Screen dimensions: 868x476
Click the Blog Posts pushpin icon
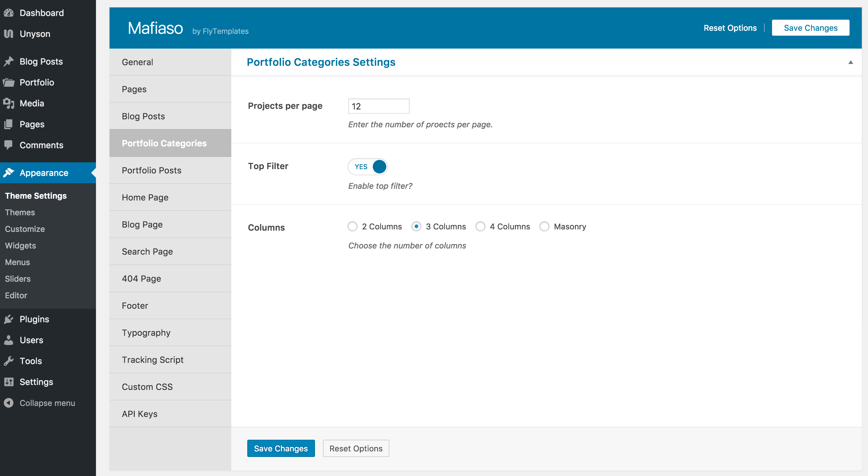click(9, 61)
